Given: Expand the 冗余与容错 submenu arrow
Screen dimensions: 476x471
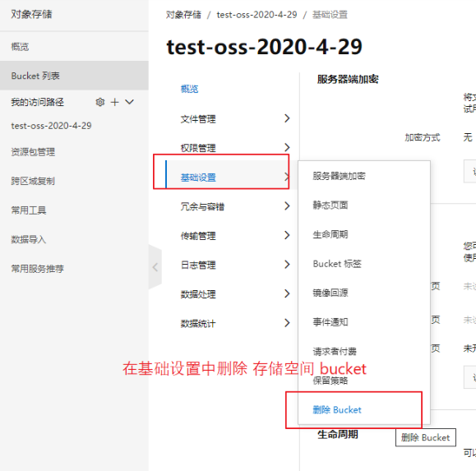Looking at the screenshot, I should tap(287, 206).
